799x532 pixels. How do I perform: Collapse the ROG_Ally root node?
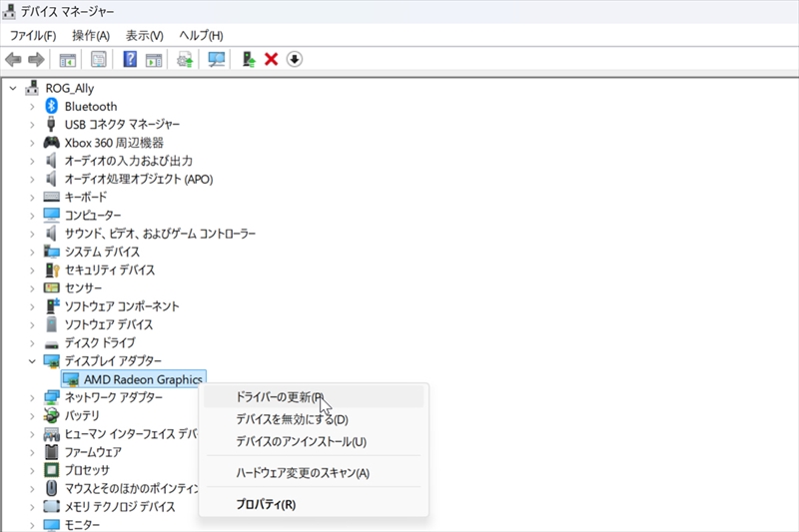[13, 88]
